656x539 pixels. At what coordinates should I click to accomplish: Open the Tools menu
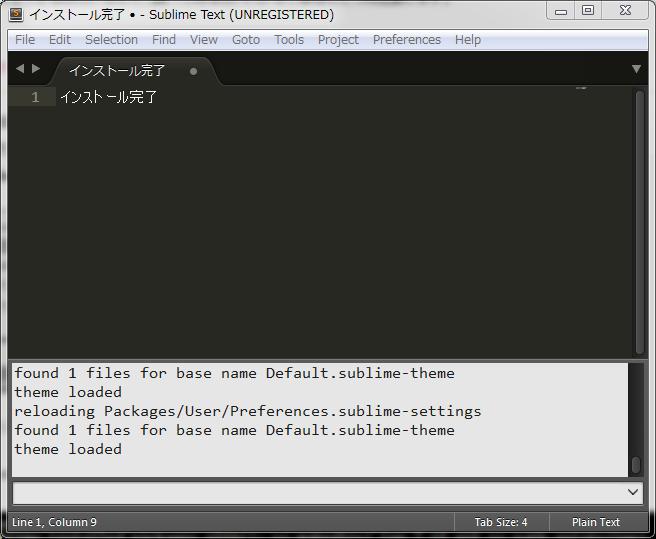coord(289,40)
